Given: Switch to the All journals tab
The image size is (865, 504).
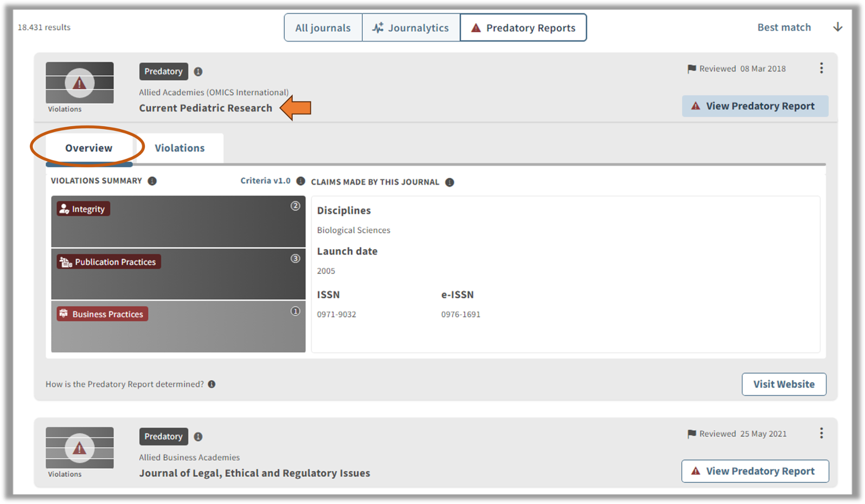Looking at the screenshot, I should pos(323,28).
